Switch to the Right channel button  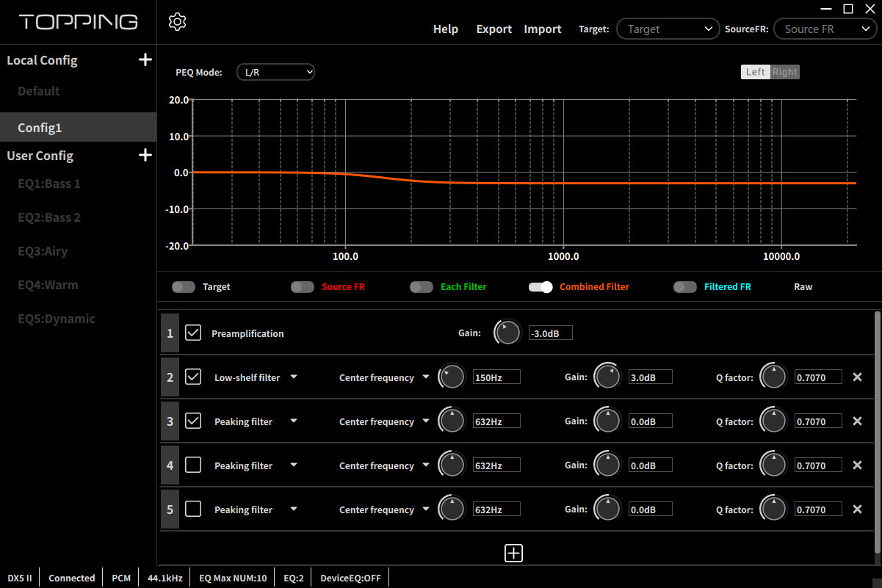[x=784, y=72]
